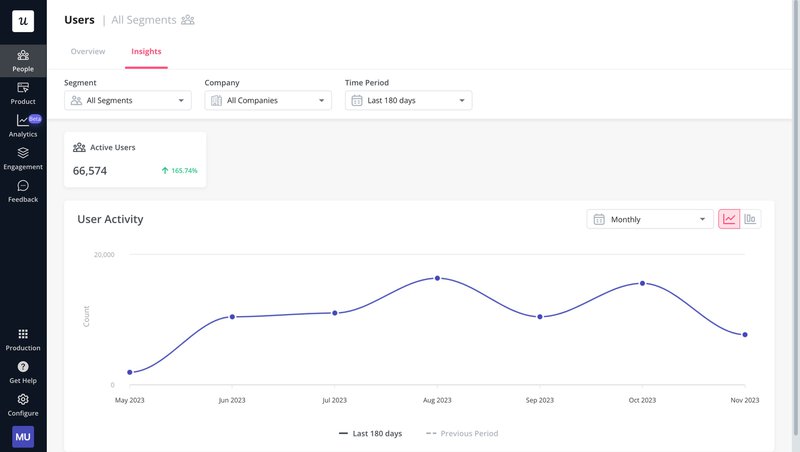Open the Last 180 days time period dropdown

(x=408, y=100)
